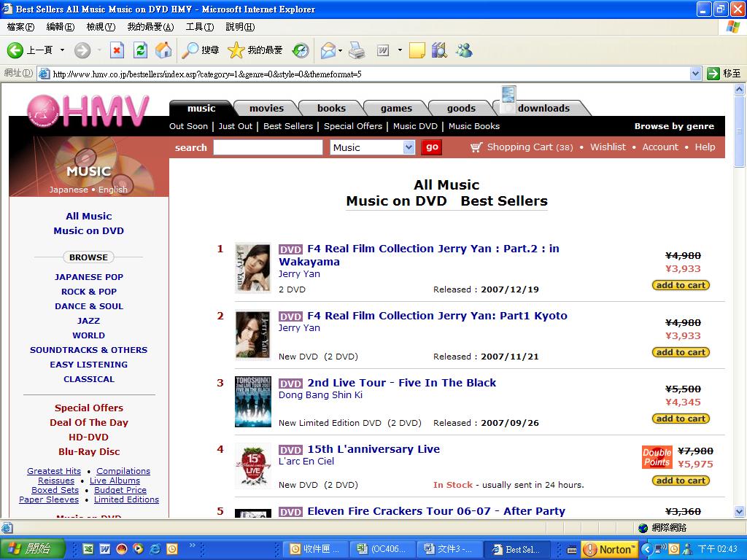Open the yellow Discuss note icon
747x560 pixels.
[417, 50]
